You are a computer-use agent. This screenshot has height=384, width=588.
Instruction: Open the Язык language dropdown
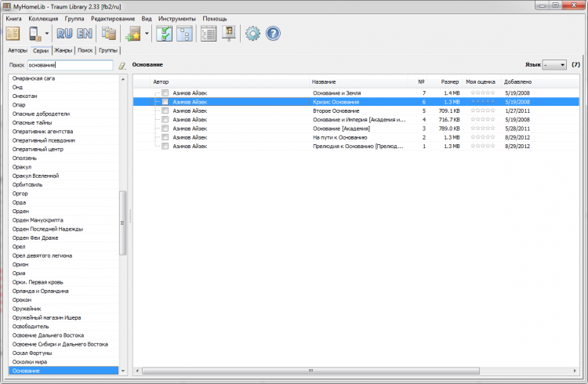554,65
